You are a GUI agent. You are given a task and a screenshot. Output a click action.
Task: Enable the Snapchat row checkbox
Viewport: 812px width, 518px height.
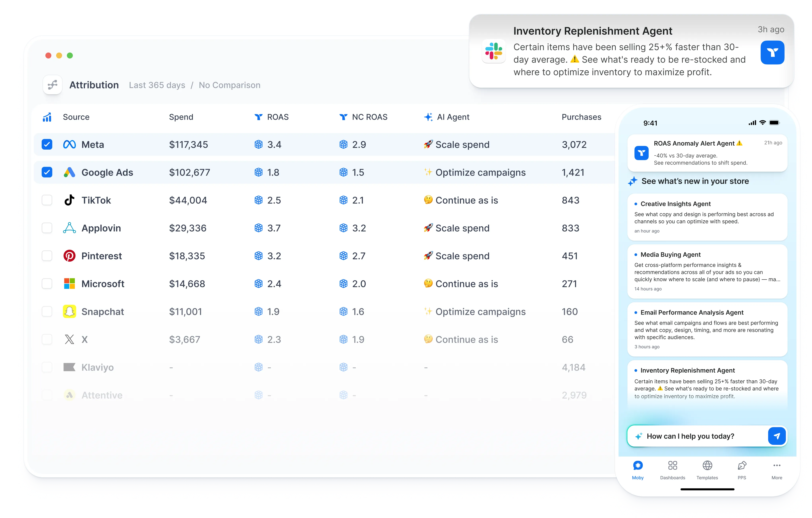tap(47, 311)
